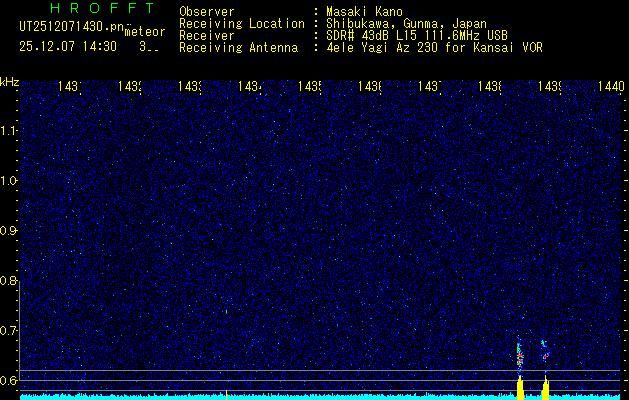Click the thin yellow tick on the cyan baseline
Image resolution: width=629 pixels, height=400 pixels.
226,394
